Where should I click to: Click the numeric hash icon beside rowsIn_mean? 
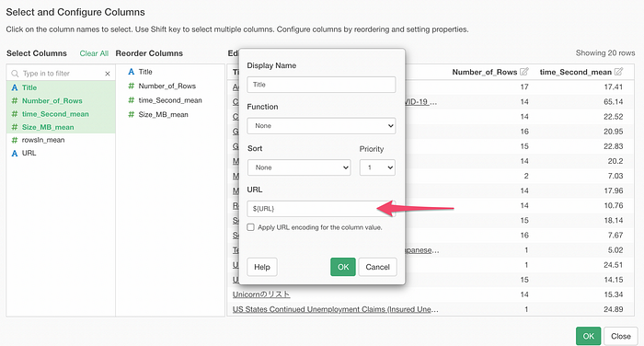pos(15,140)
